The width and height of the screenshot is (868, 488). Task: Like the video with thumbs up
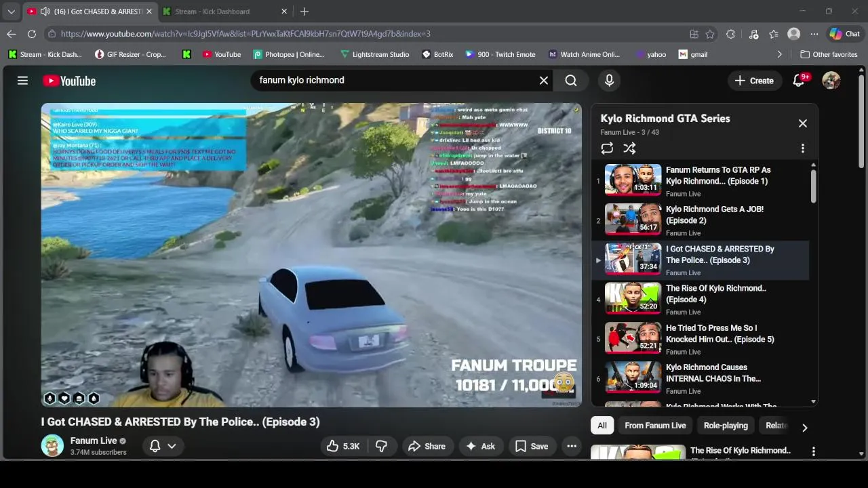coord(342,446)
